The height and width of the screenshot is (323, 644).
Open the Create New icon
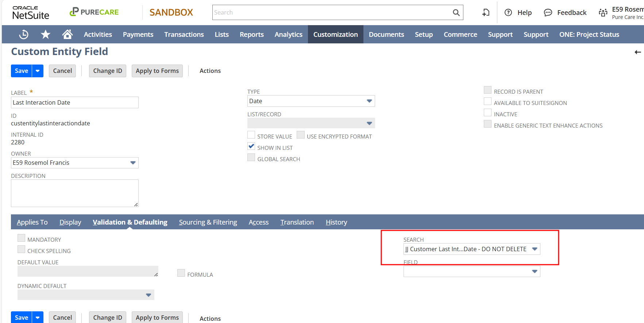[486, 12]
